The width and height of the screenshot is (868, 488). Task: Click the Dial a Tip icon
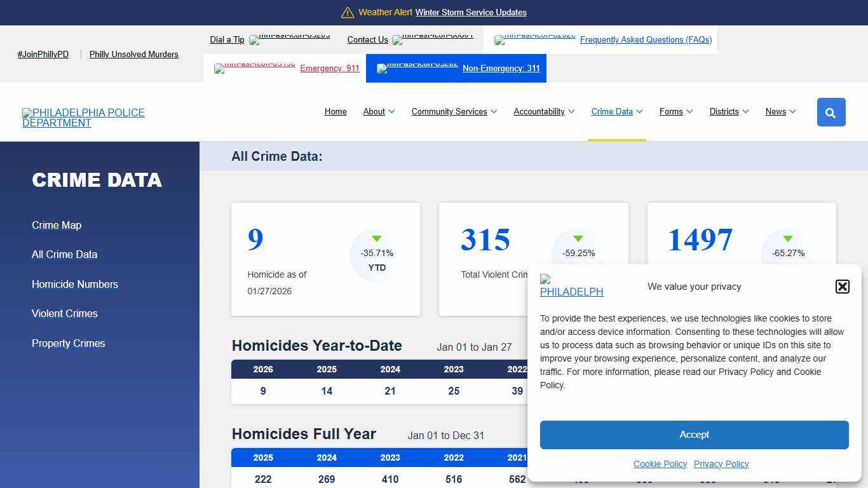[289, 40]
